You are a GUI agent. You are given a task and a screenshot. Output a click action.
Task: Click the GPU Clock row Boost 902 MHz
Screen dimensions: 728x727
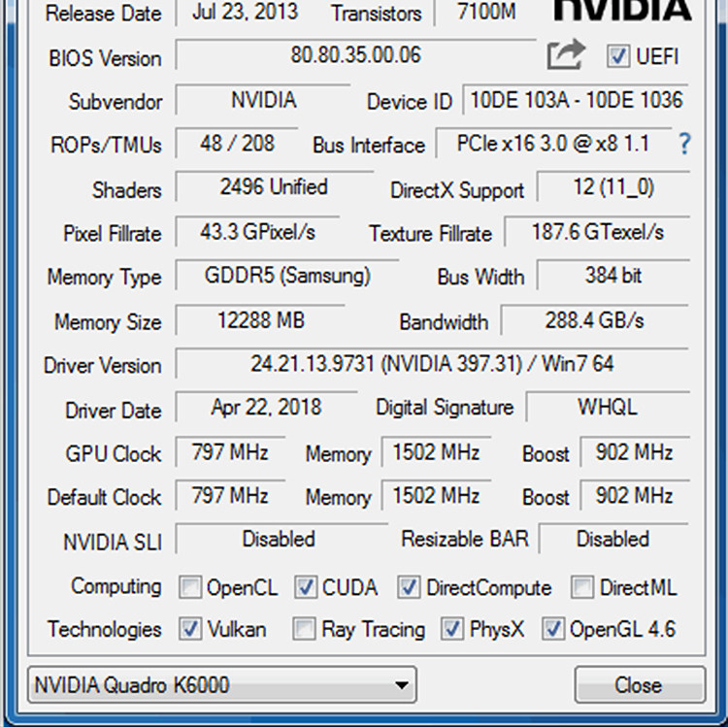tap(635, 451)
